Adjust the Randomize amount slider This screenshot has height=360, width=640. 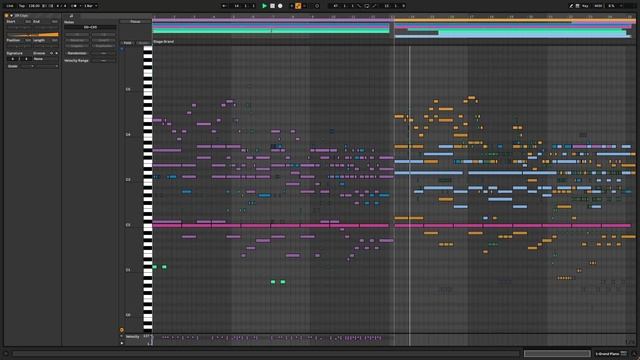click(x=104, y=53)
